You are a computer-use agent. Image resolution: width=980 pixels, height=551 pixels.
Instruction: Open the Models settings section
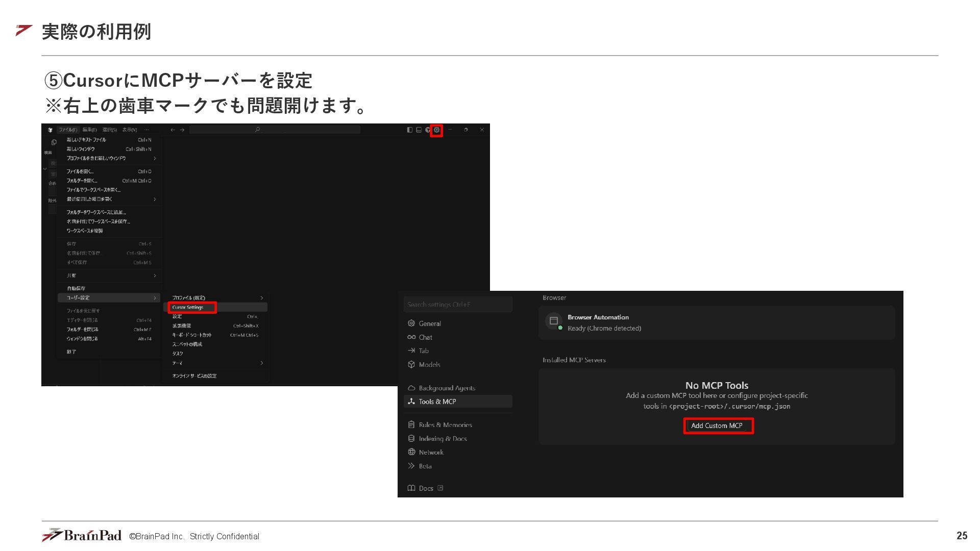coord(429,364)
